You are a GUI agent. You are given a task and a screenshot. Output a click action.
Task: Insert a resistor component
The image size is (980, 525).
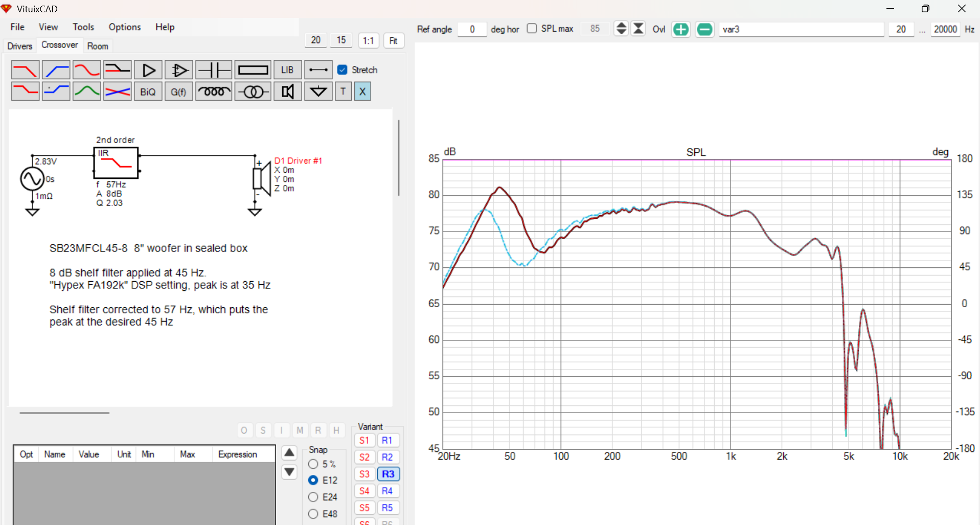click(x=253, y=70)
